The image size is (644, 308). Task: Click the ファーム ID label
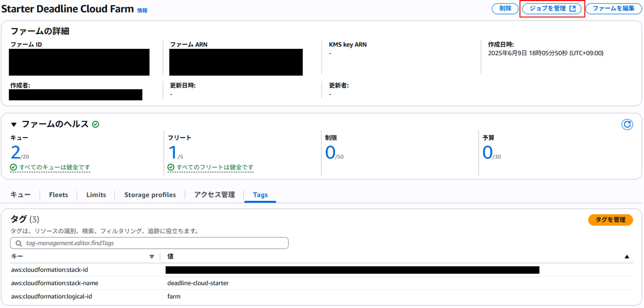[26, 45]
